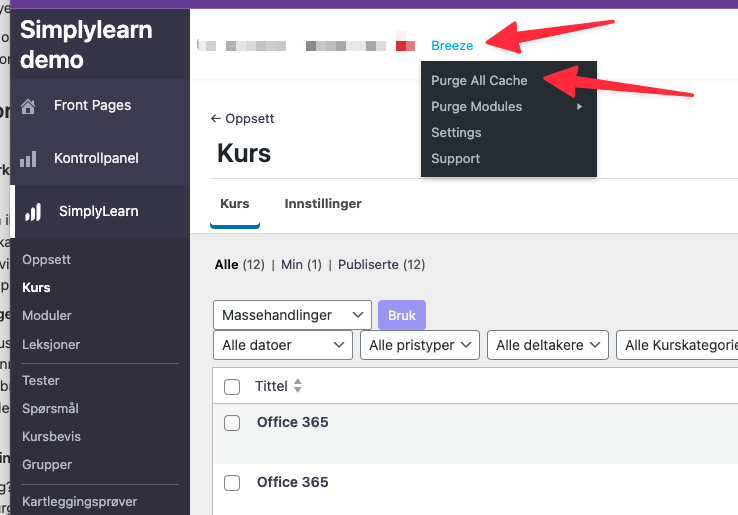This screenshot has height=515, width=738.
Task: Select Purge All Cache from Breeze menu
Action: 479,81
